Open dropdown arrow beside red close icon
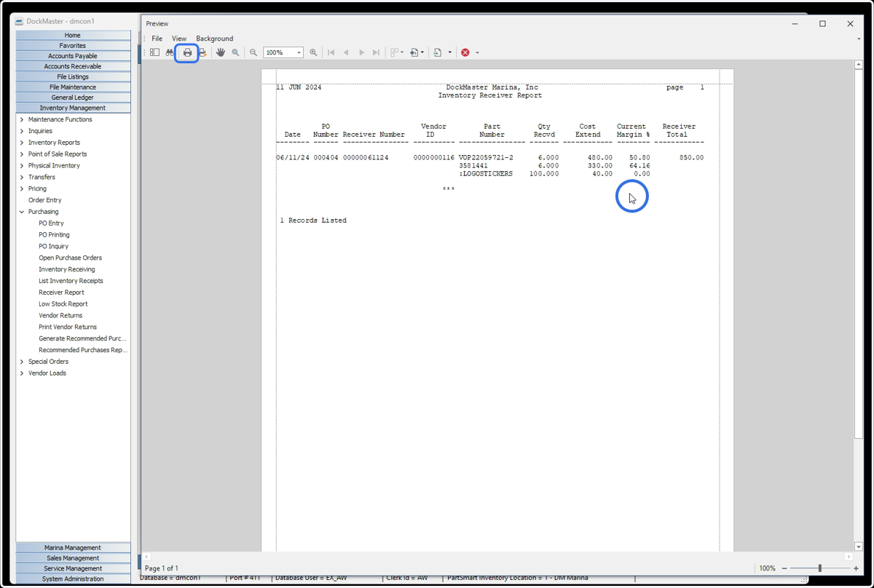The height and width of the screenshot is (588, 874). tap(477, 52)
